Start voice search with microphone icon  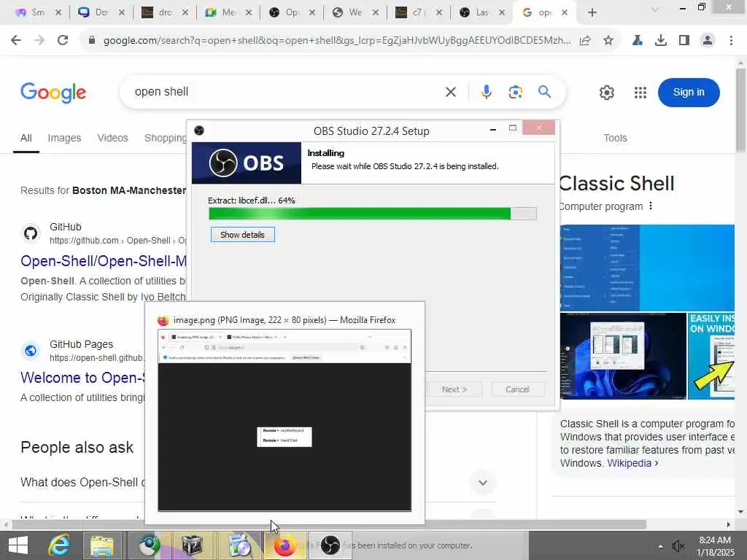click(x=486, y=92)
